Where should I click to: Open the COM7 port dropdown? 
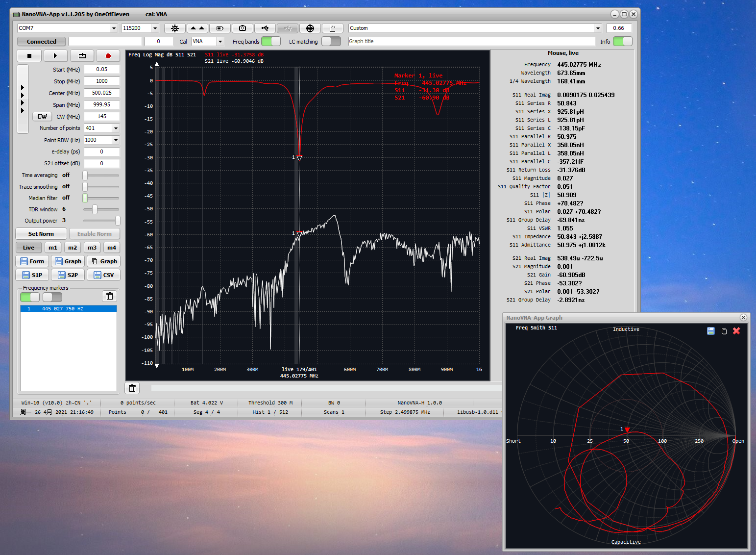(x=114, y=28)
